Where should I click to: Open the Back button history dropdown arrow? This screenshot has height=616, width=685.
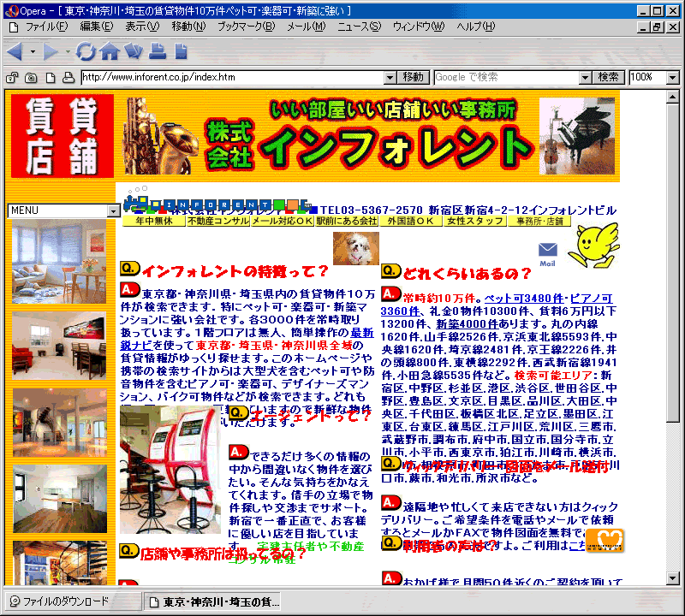click(x=33, y=52)
